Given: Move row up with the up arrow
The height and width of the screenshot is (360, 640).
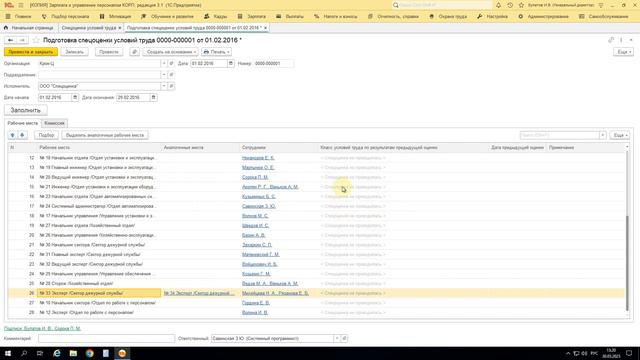Looking at the screenshot, I should 13,135.
